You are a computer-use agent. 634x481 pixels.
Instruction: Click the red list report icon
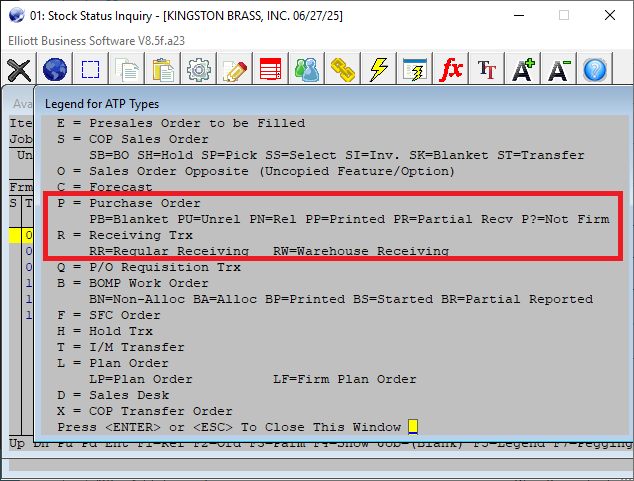point(271,70)
